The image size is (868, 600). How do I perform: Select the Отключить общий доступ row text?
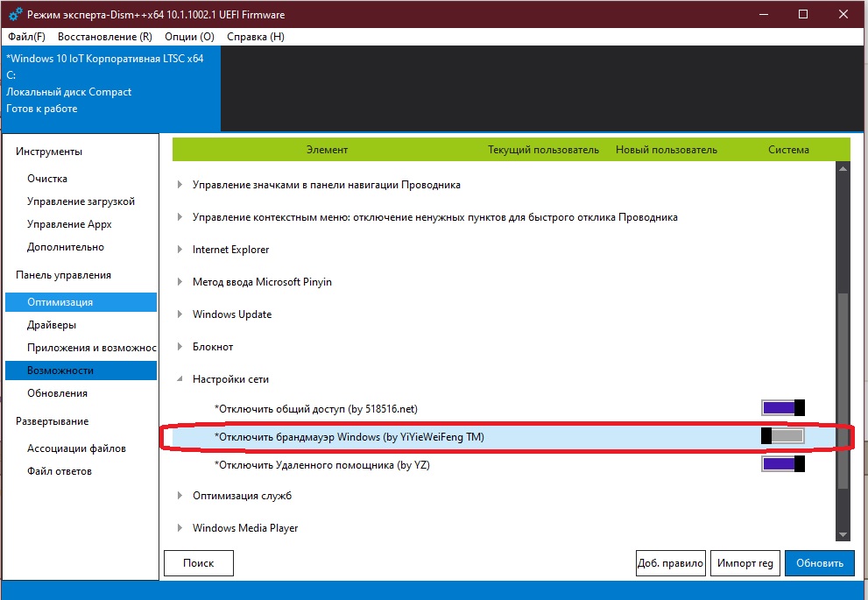(316, 409)
